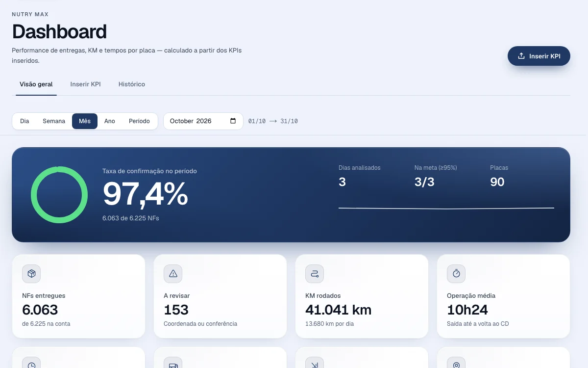588x368 pixels.
Task: Open the calendar picker icon in month field
Action: (x=233, y=121)
